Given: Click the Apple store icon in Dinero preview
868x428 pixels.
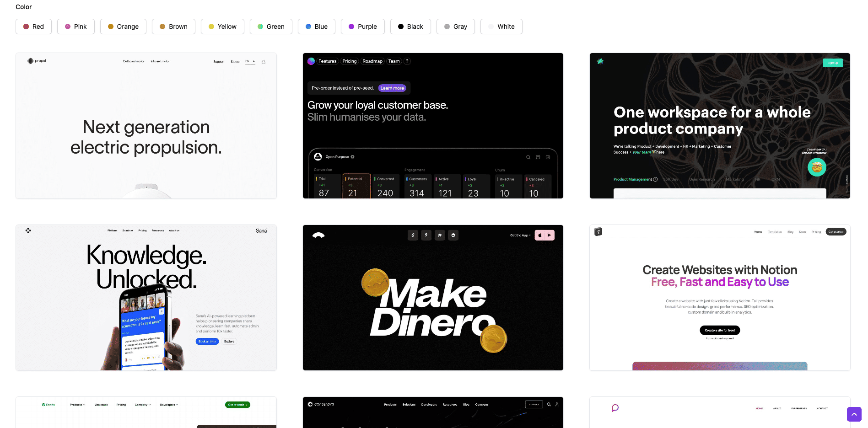Looking at the screenshot, I should coord(540,235).
